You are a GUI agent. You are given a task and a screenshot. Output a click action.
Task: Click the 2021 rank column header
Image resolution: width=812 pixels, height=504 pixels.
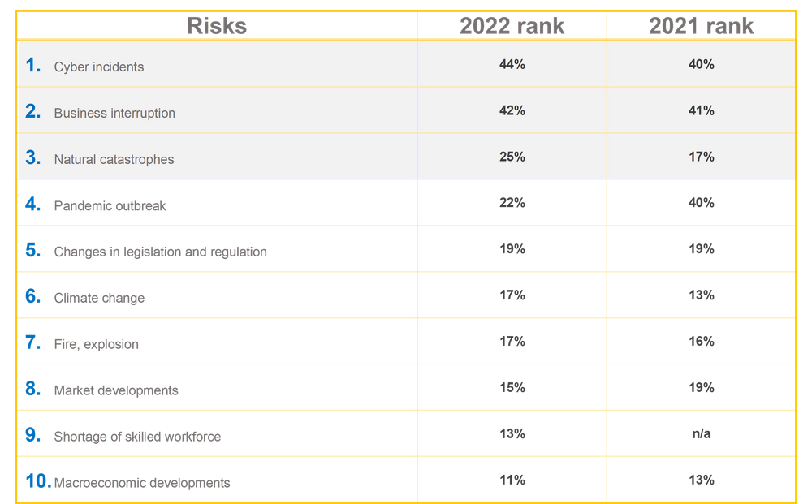click(x=702, y=26)
